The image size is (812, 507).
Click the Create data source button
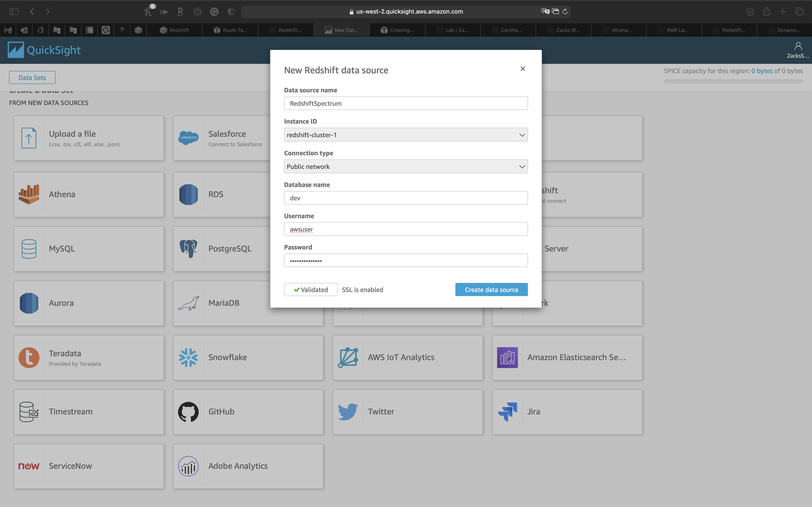[x=491, y=290]
